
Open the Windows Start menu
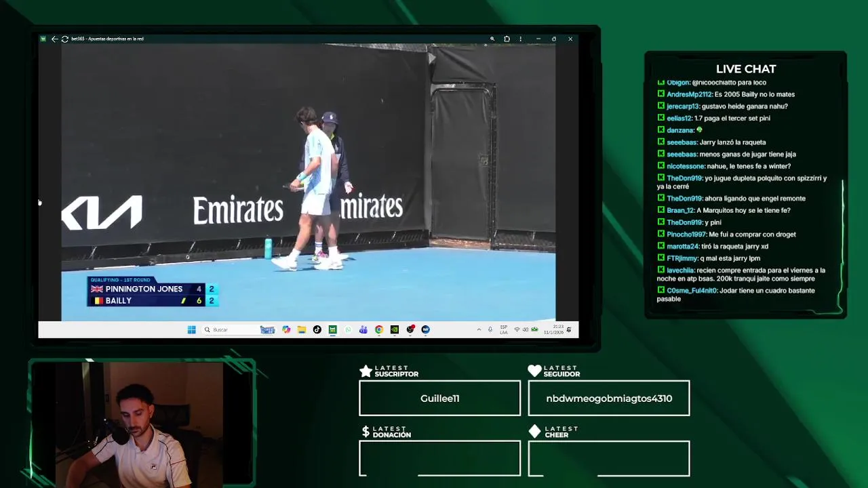[x=191, y=329]
